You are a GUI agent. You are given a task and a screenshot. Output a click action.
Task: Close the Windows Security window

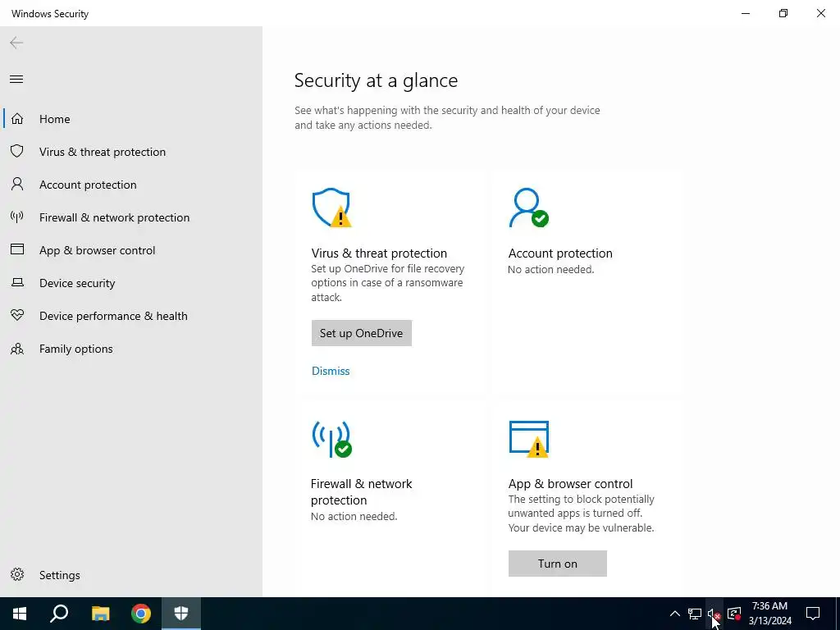820,13
